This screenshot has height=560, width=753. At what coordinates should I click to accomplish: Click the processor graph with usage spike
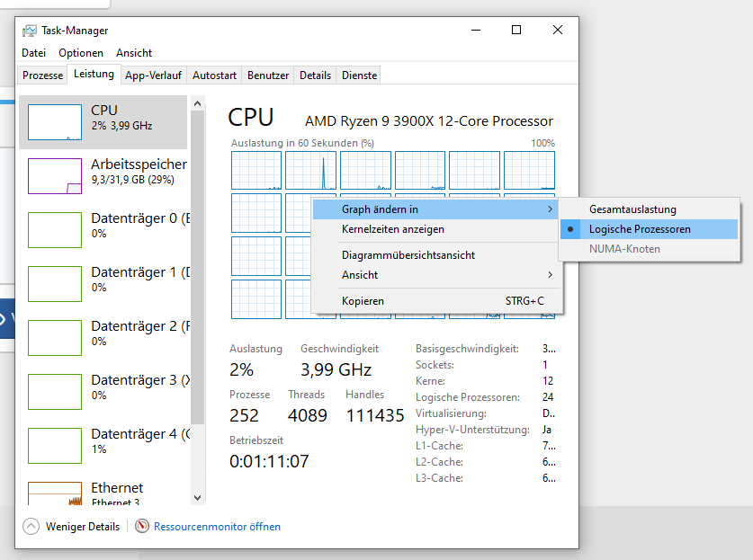click(310, 171)
